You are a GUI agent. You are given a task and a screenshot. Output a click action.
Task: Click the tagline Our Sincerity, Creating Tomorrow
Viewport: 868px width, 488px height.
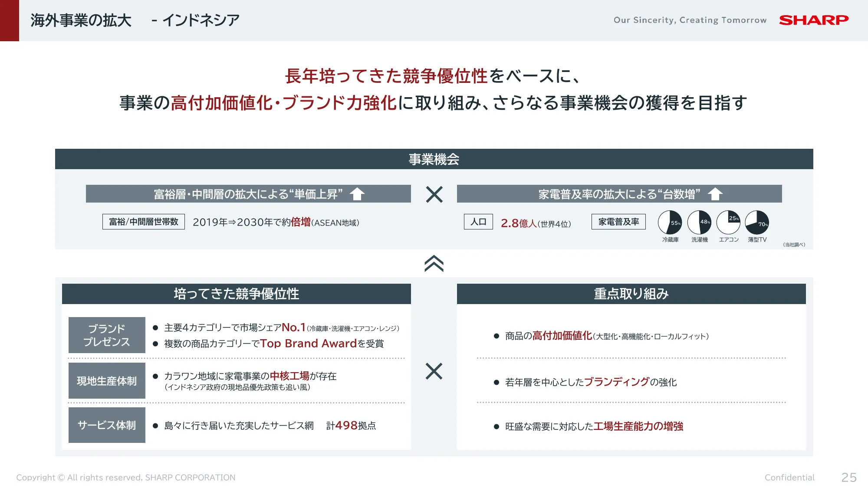click(690, 20)
